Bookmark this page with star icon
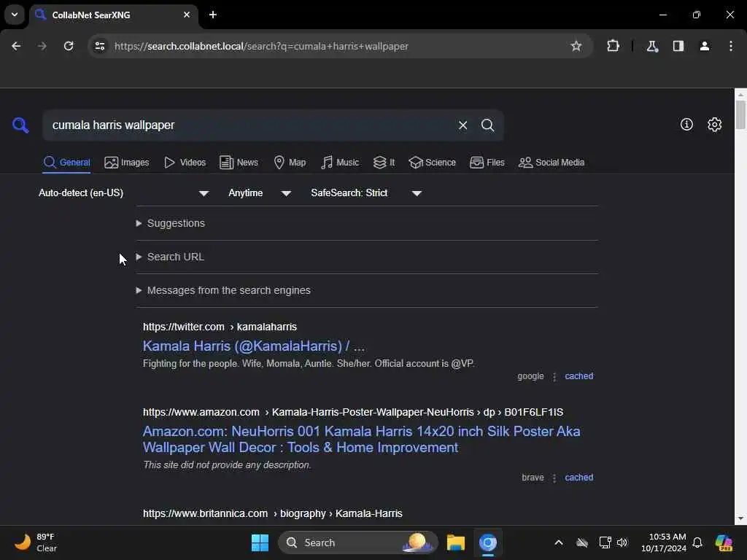The image size is (747, 560). [576, 46]
